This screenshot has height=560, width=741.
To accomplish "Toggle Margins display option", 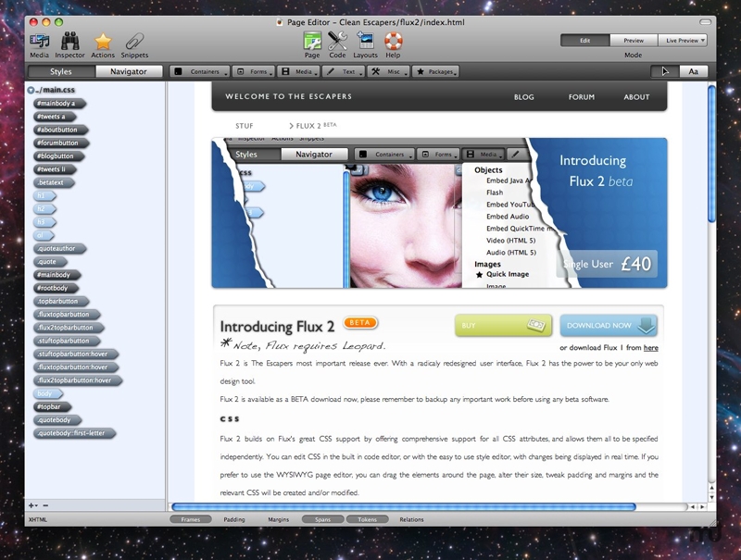I will [x=279, y=519].
